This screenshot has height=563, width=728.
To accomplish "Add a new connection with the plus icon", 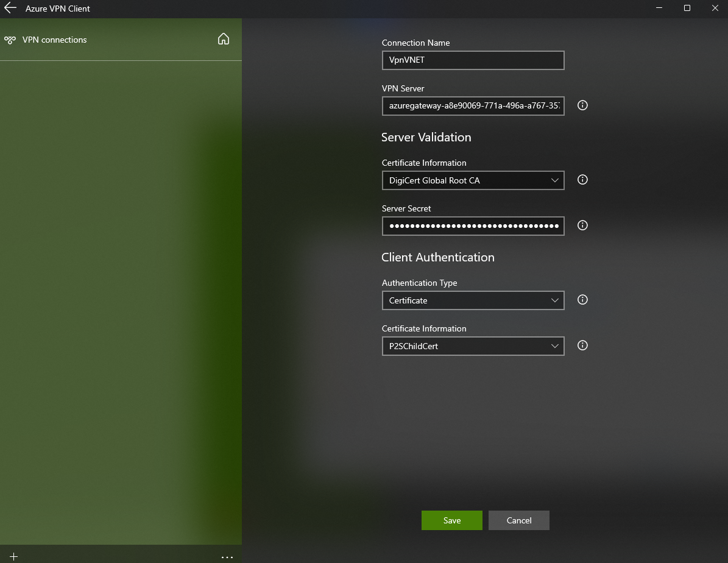I will pyautogui.click(x=13, y=556).
